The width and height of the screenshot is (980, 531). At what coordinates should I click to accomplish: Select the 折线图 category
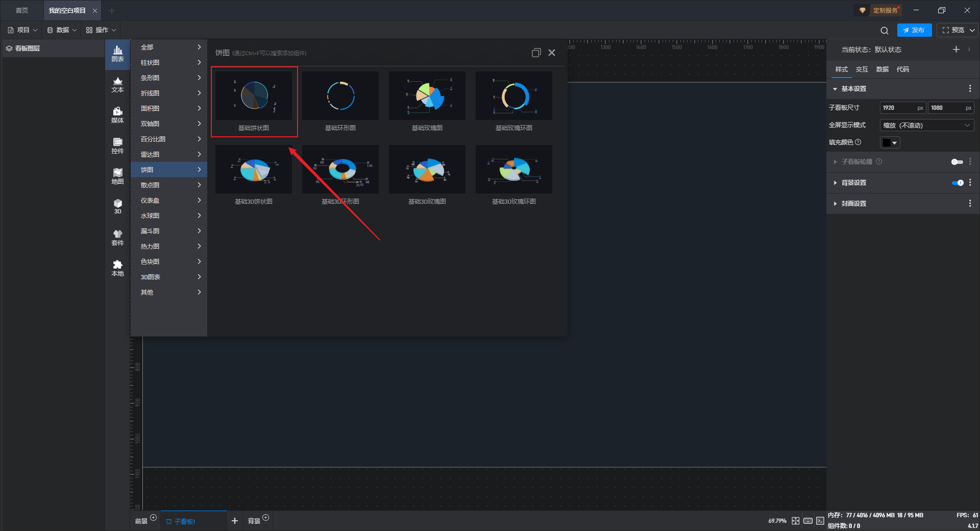tap(169, 93)
